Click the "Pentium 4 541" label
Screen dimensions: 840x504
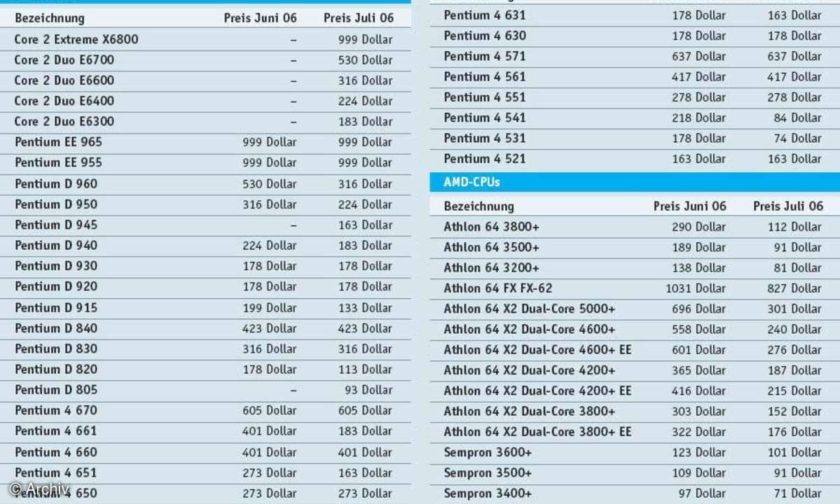[x=485, y=118]
